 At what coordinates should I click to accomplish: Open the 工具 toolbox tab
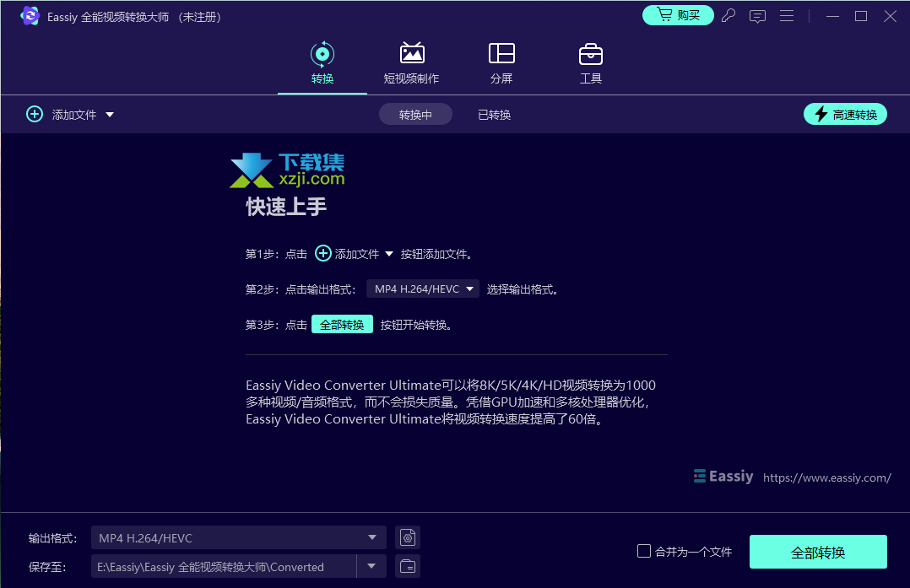coord(591,64)
